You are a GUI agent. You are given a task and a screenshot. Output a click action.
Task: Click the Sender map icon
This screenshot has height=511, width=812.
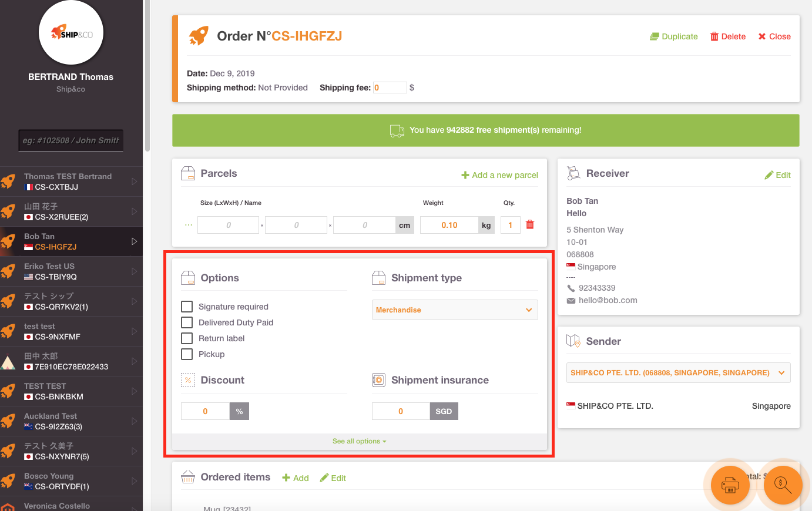[573, 341]
